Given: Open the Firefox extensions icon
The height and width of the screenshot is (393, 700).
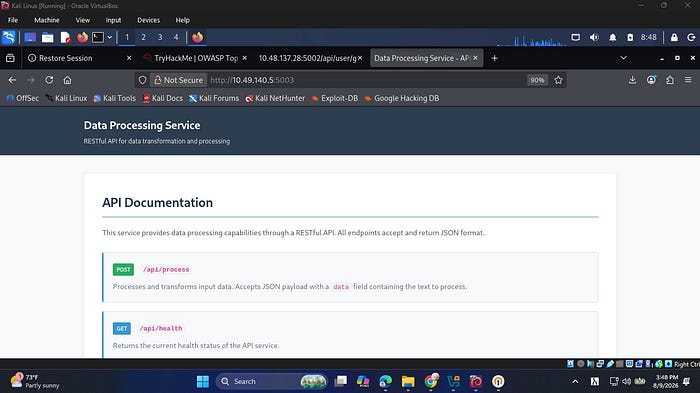Looking at the screenshot, I should (x=670, y=80).
